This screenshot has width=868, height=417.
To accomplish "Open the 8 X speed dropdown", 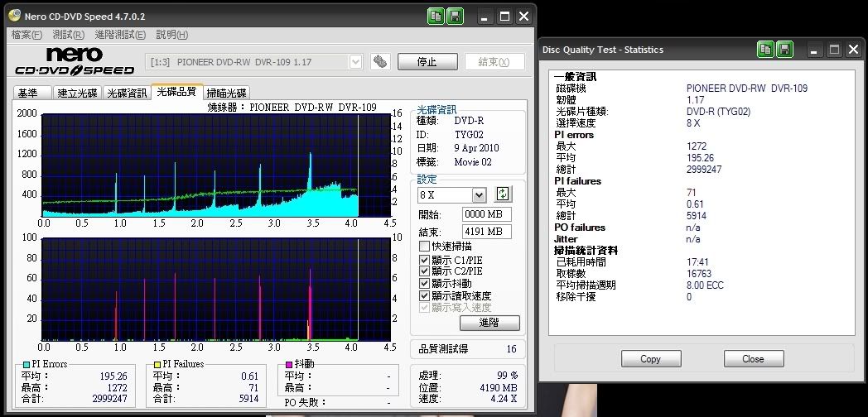I will tap(479, 195).
